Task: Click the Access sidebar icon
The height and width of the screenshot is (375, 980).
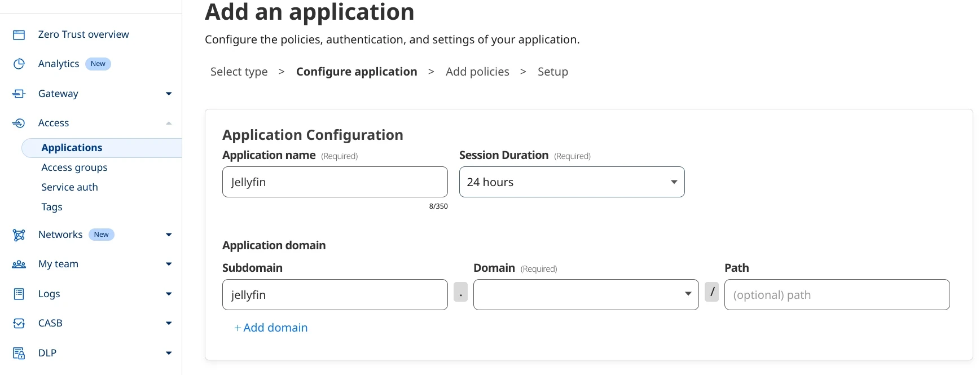Action: click(19, 123)
